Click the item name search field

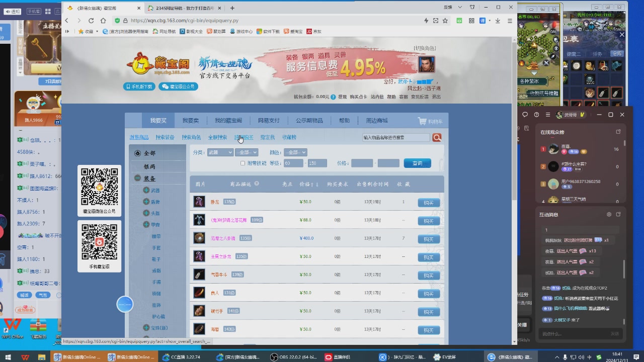396,137
